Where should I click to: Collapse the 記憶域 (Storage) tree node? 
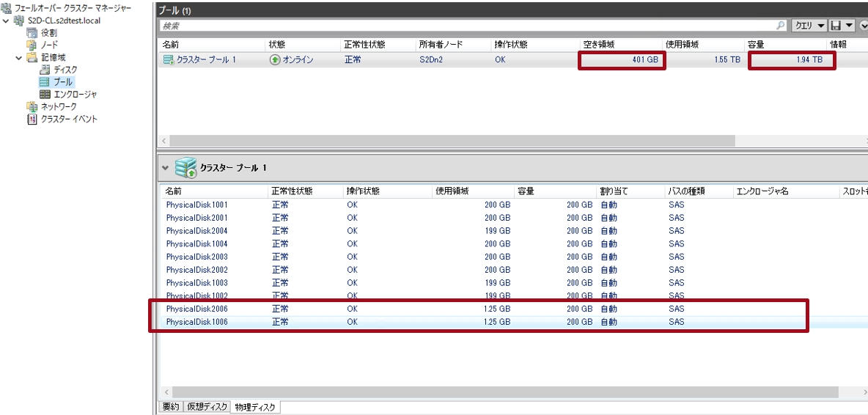[x=19, y=58]
